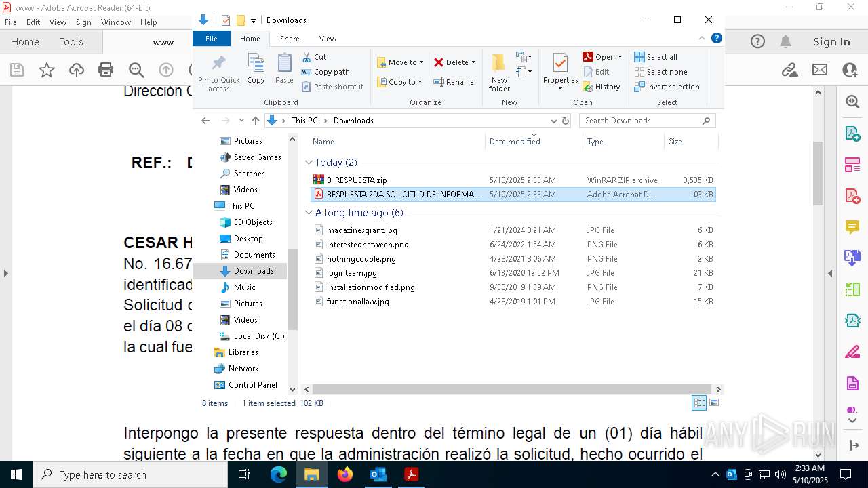Select Documents in navigation pane

tap(254, 255)
